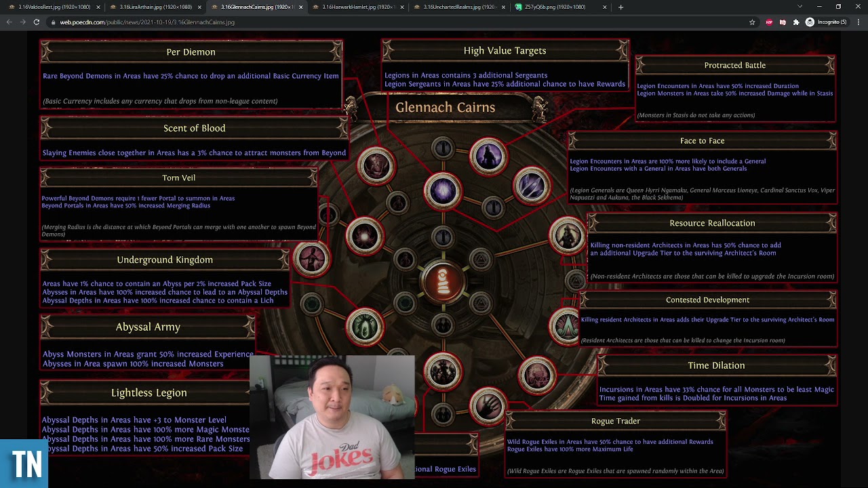Click 'Rogue Exiles have 100% more Maximum Life'
The image size is (868, 488).
coord(570,449)
